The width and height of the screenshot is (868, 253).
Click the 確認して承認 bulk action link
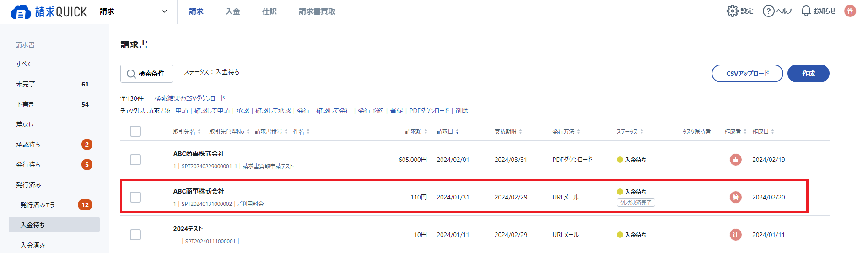(x=273, y=111)
